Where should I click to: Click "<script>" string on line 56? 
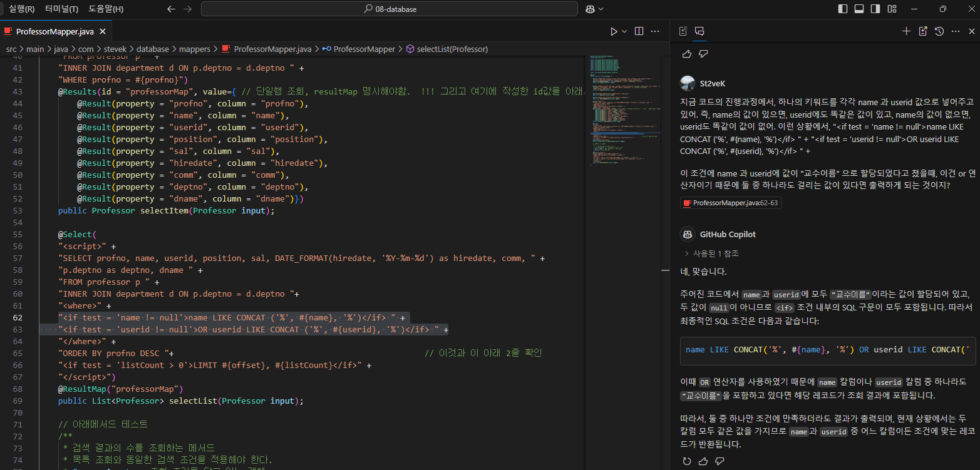click(x=82, y=246)
